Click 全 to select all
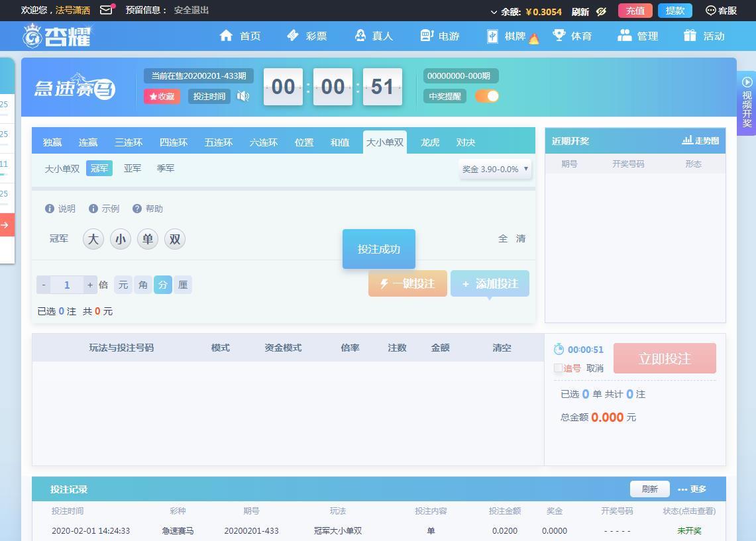This screenshot has height=541, width=756. point(503,238)
